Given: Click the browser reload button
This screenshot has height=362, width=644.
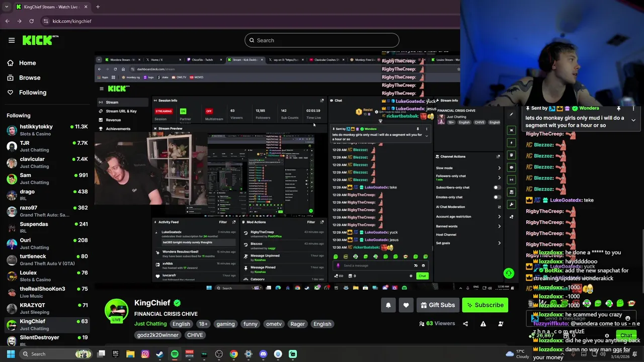Looking at the screenshot, I should pos(31,21).
